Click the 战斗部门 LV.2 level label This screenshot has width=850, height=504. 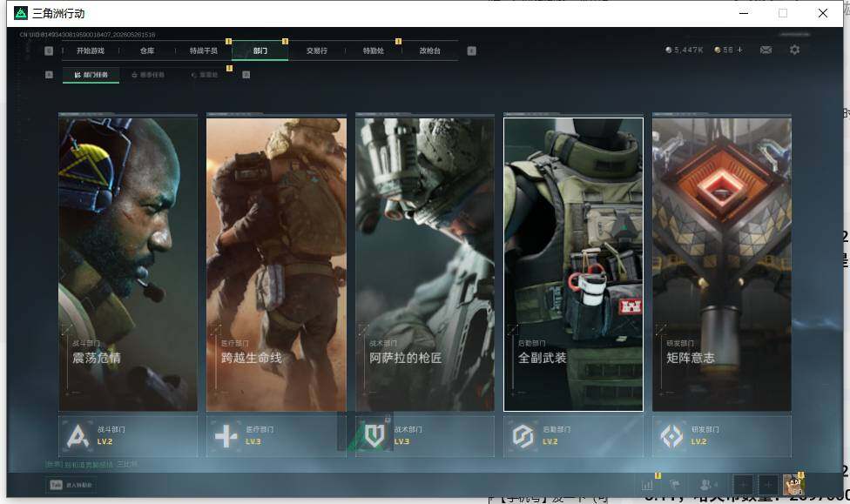[105, 441]
